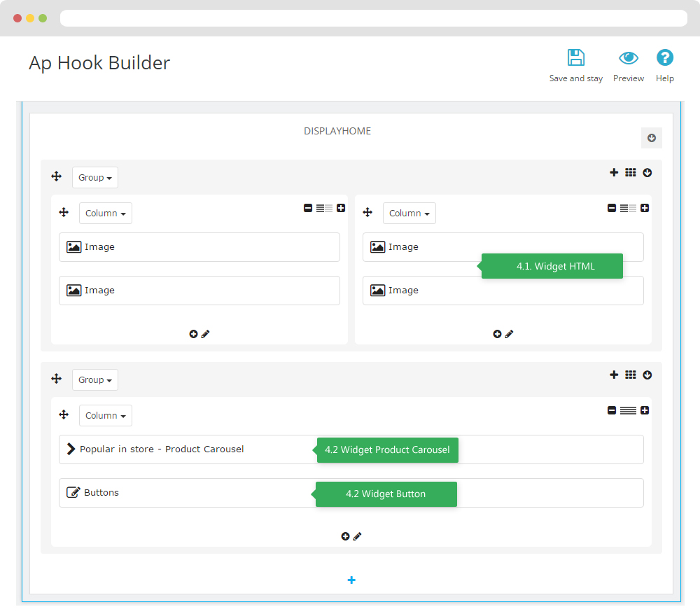
Task: Open column grid layout of first Group
Action: pyautogui.click(x=631, y=172)
